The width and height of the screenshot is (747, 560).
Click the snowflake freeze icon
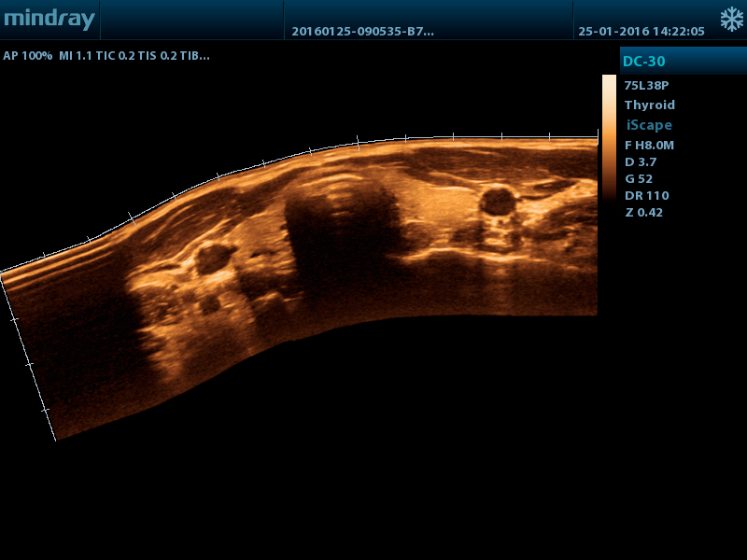pyautogui.click(x=731, y=20)
